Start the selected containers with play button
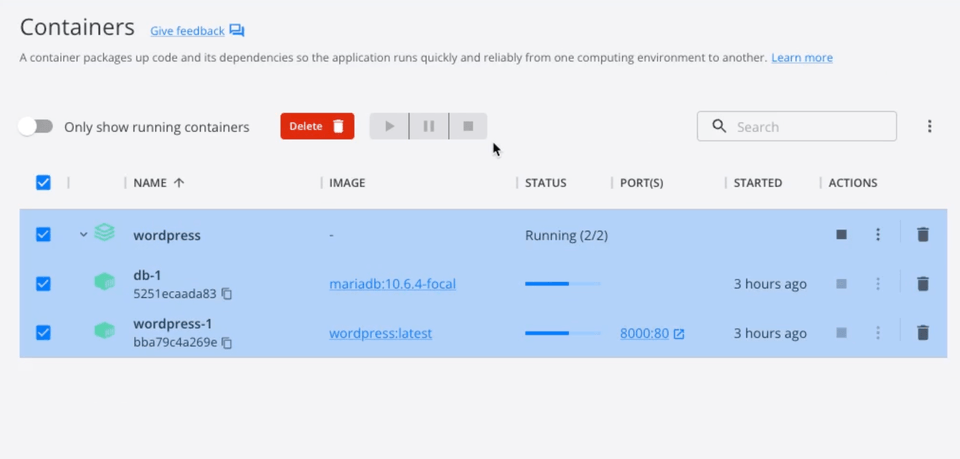Screen dimensions: 960x459 [389, 126]
